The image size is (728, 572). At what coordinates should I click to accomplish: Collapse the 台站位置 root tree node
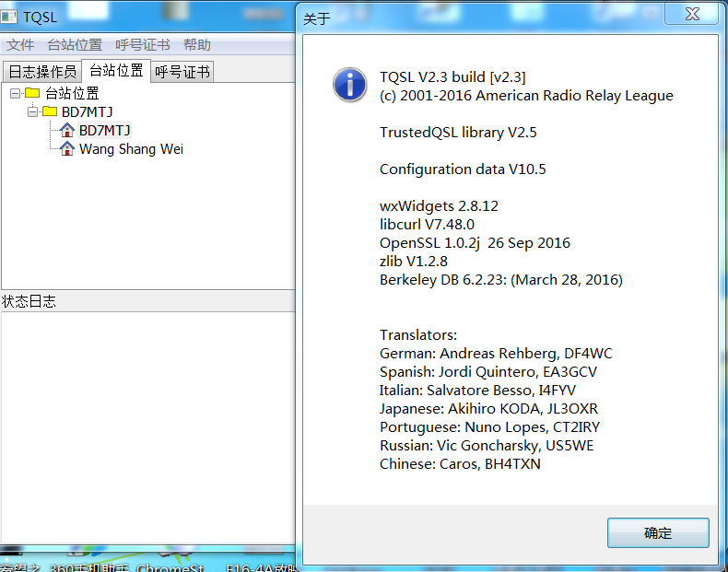[16, 93]
